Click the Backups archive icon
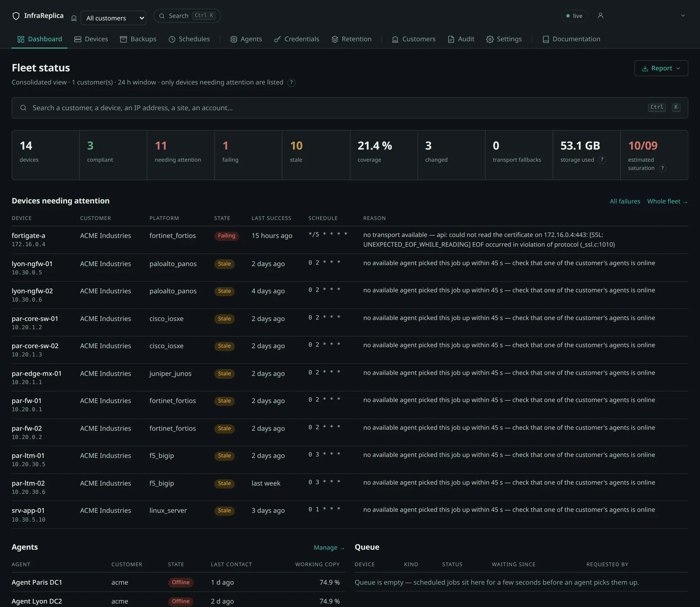The height and width of the screenshot is (607, 700). [123, 39]
